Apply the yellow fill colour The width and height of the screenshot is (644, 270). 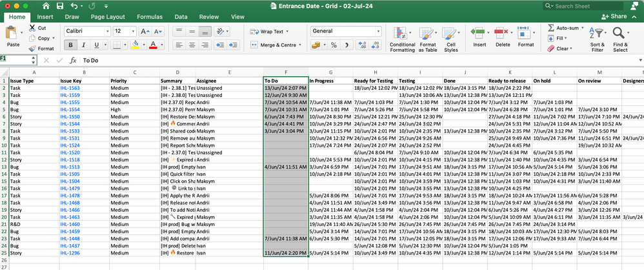click(135, 45)
